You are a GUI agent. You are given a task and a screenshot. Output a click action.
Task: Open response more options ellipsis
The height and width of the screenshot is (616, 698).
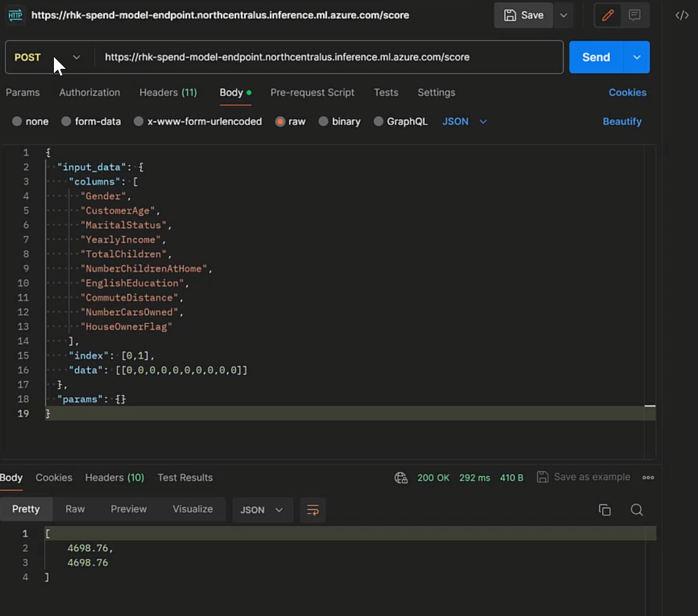(648, 478)
